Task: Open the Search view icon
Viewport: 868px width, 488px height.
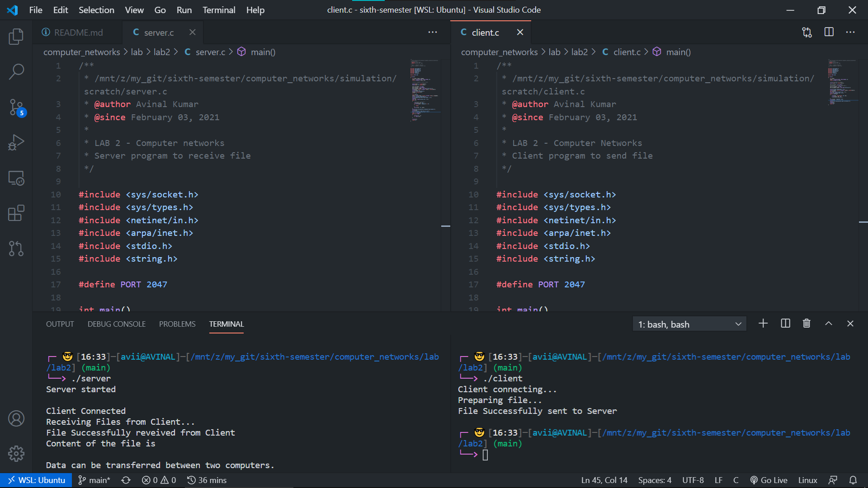Action: [x=16, y=71]
